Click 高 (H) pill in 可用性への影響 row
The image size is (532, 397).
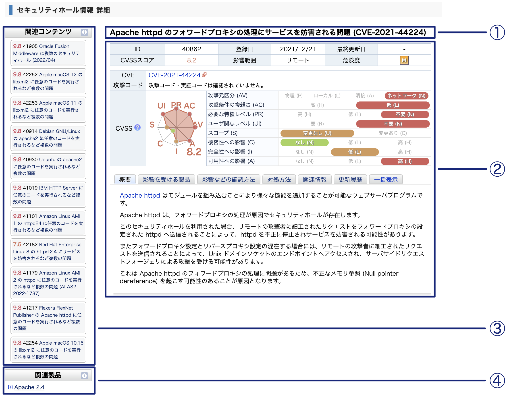tap(405, 161)
